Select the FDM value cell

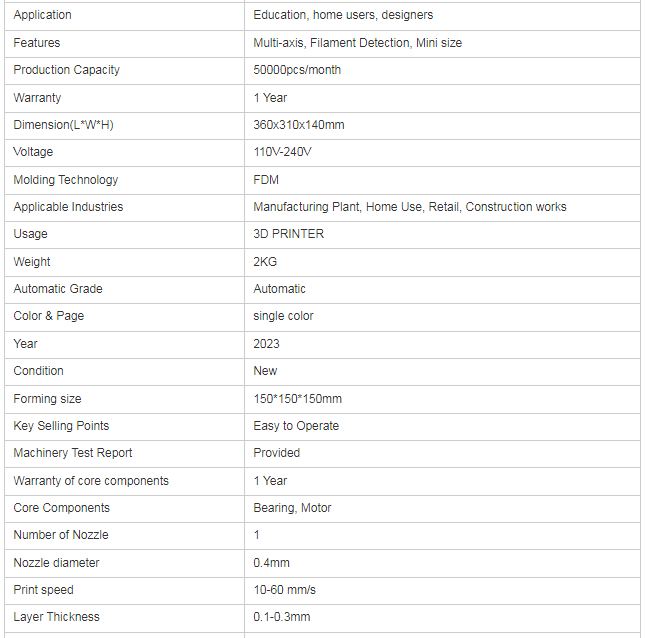266,180
